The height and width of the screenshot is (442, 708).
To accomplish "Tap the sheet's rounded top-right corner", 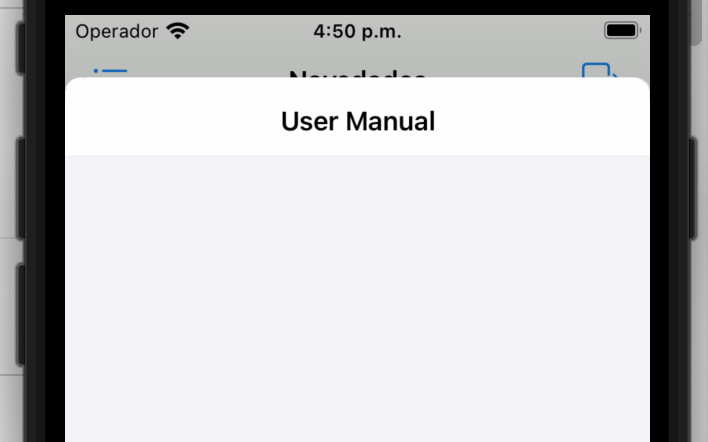I will [643, 84].
